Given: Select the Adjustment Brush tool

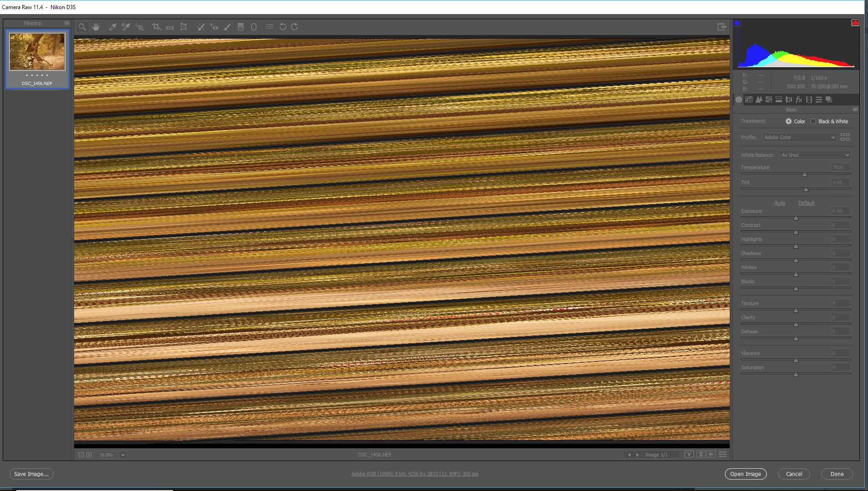Looking at the screenshot, I should click(x=227, y=27).
